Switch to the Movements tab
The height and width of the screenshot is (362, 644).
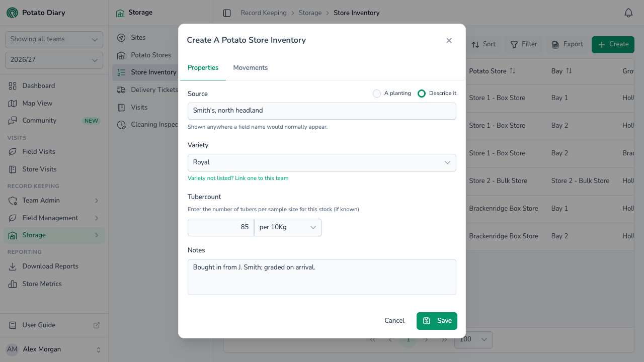pyautogui.click(x=250, y=68)
